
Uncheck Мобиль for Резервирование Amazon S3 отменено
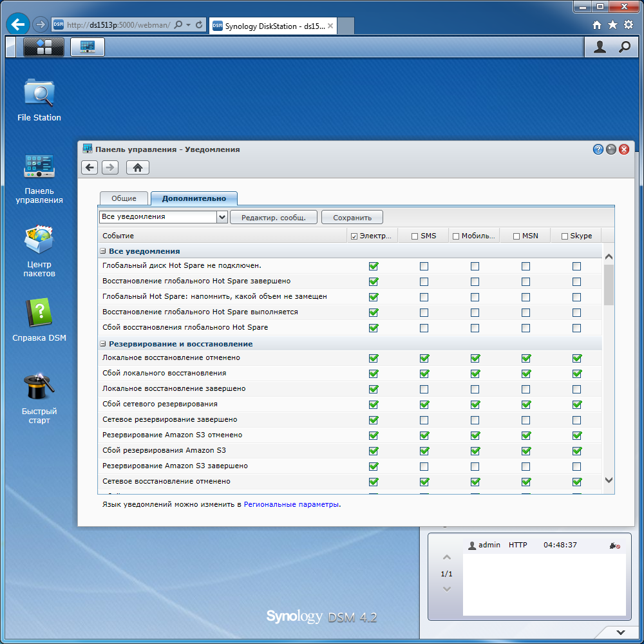(x=475, y=435)
